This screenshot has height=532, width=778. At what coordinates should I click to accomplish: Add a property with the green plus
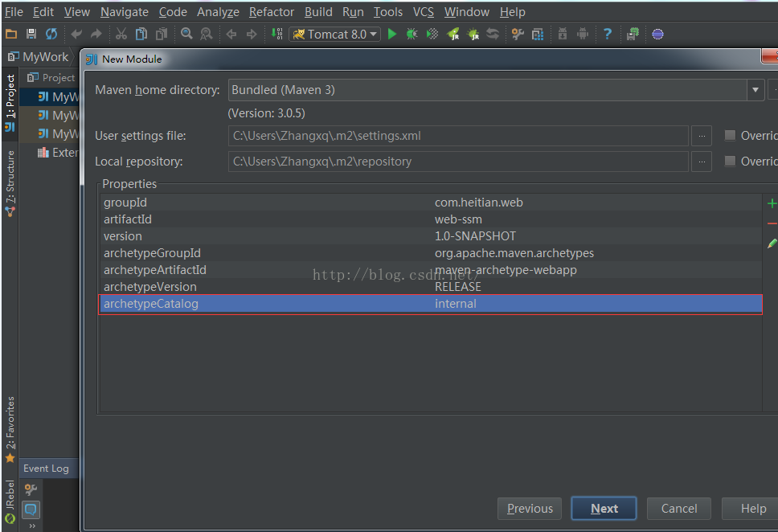772,203
